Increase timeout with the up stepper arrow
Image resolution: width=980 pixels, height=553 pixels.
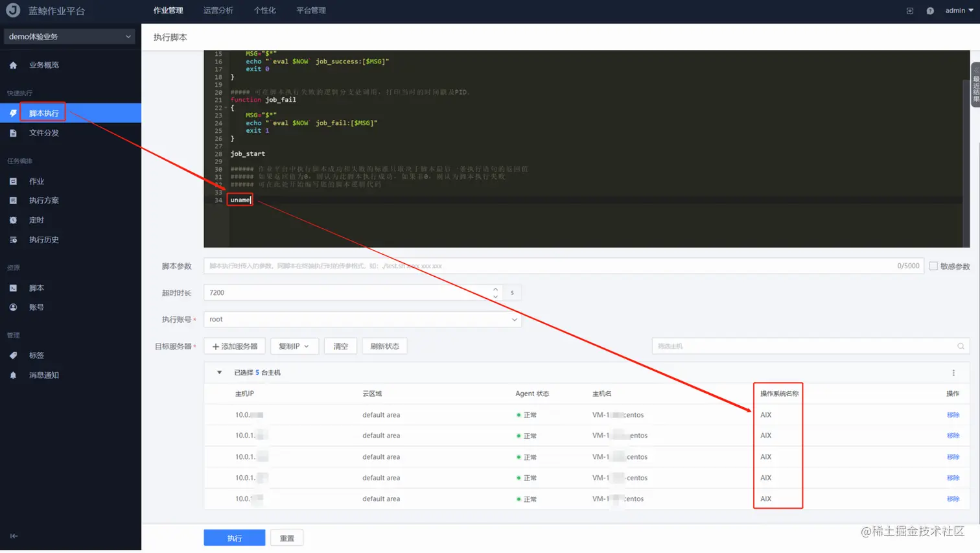[x=495, y=289]
